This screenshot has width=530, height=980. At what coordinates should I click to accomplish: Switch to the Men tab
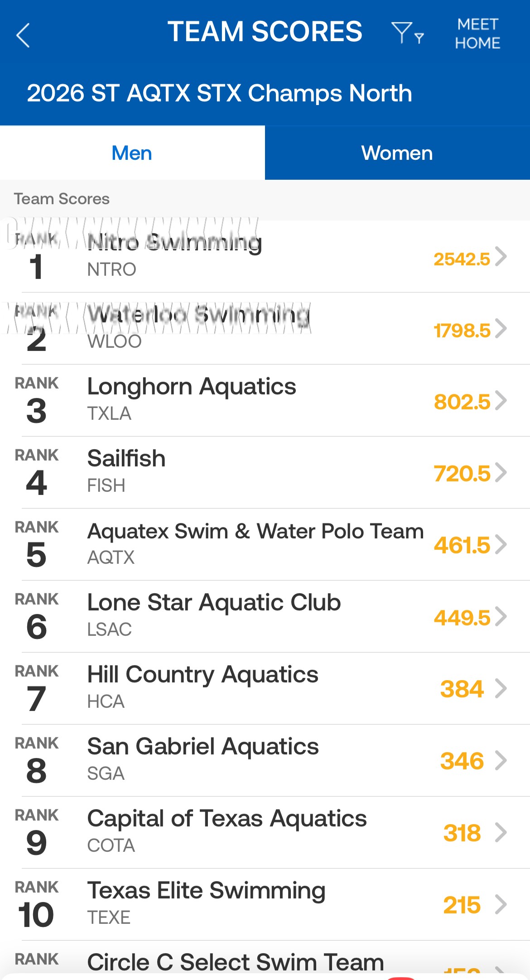pyautogui.click(x=132, y=153)
